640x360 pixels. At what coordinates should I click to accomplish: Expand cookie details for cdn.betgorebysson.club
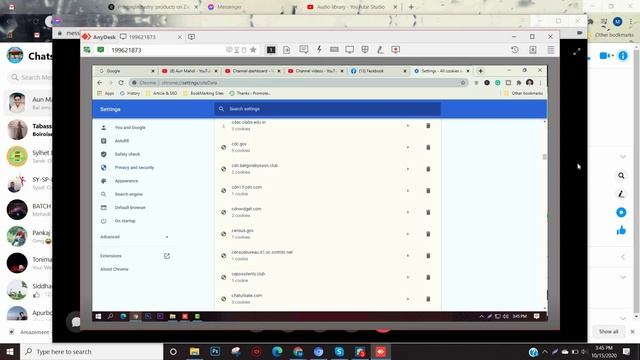click(408, 169)
